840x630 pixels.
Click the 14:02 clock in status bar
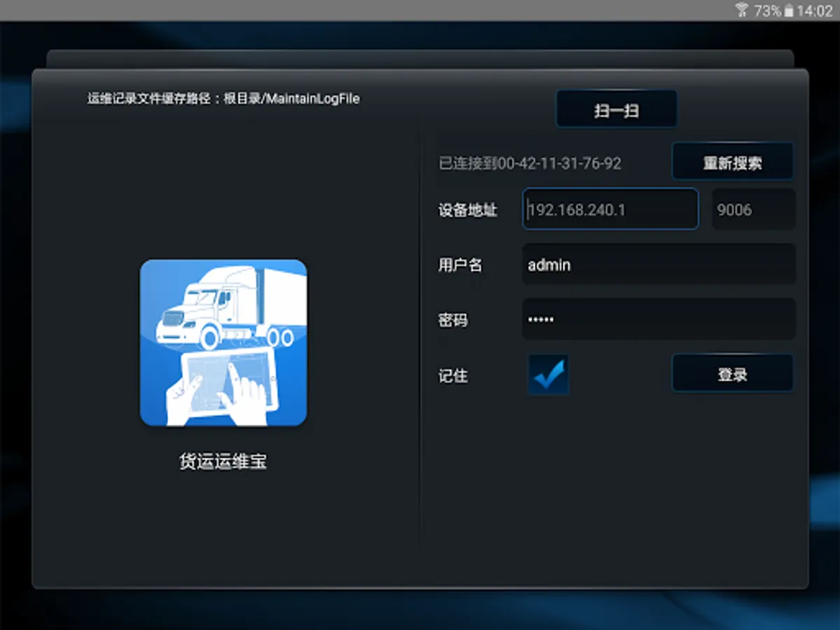(x=815, y=10)
